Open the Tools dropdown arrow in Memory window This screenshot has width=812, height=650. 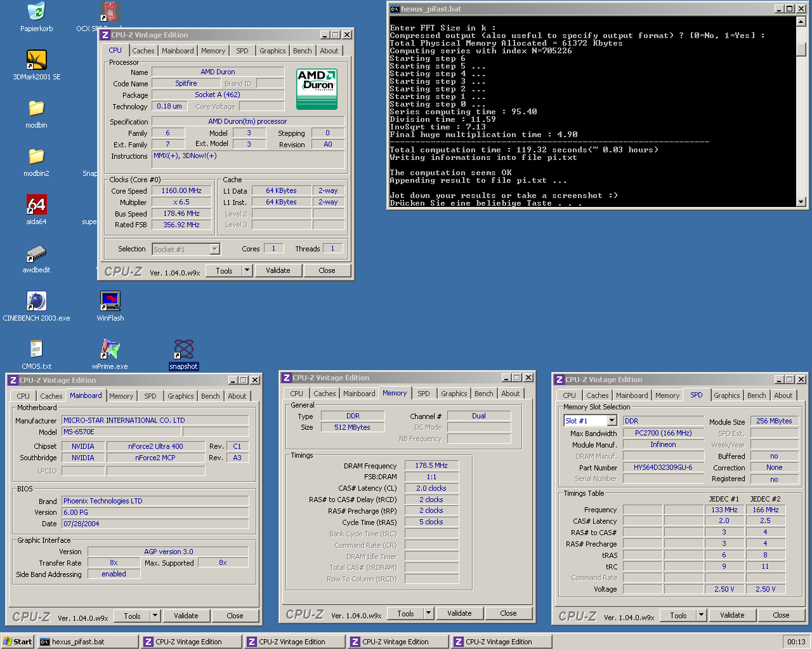click(x=429, y=613)
